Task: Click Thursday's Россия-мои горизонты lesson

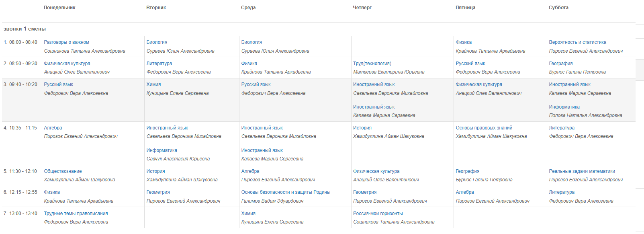Action: pos(378,213)
